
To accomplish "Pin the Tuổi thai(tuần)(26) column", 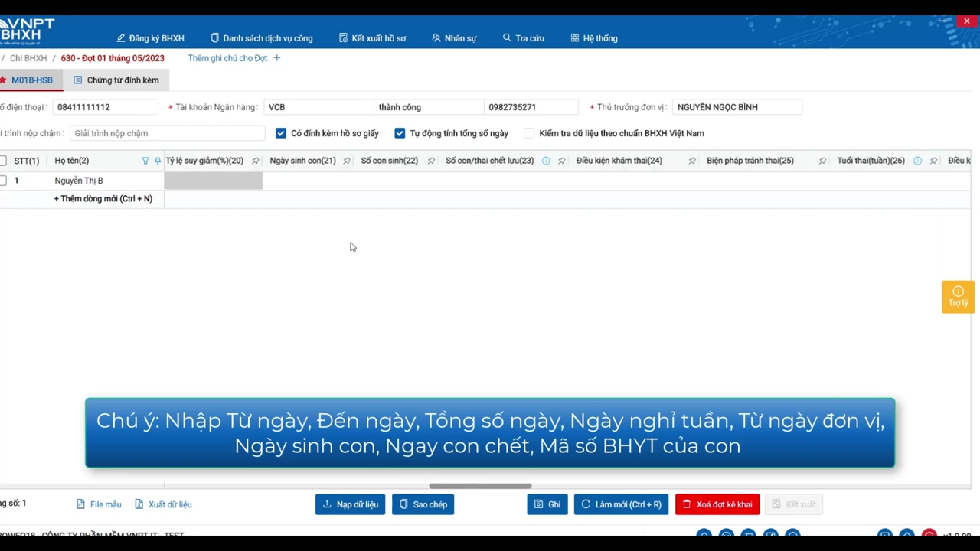I will pyautogui.click(x=933, y=161).
